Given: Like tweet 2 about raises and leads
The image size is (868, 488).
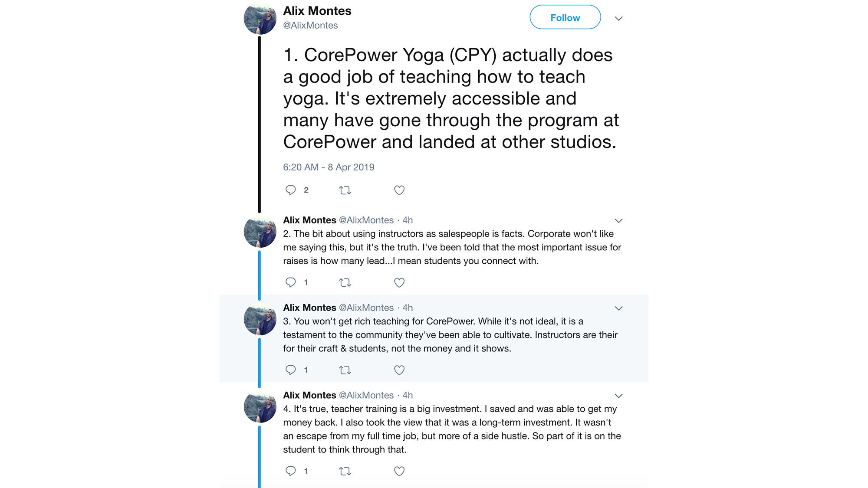Looking at the screenshot, I should [x=399, y=282].
